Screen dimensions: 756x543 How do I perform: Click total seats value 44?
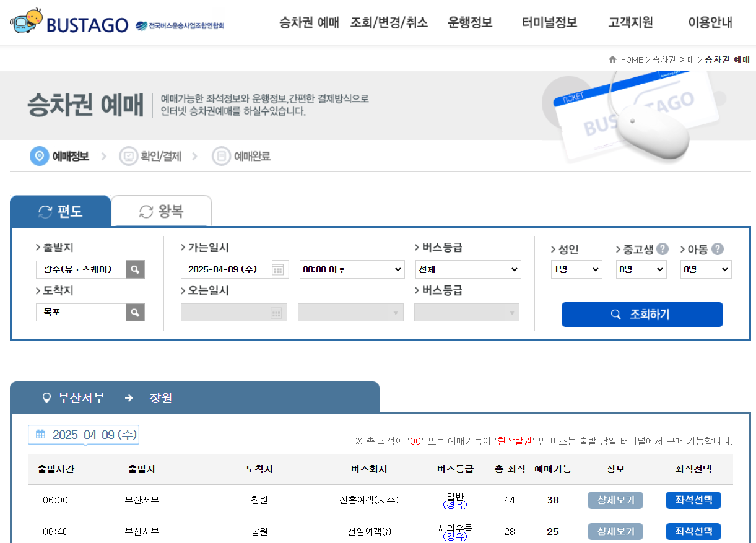(x=510, y=500)
